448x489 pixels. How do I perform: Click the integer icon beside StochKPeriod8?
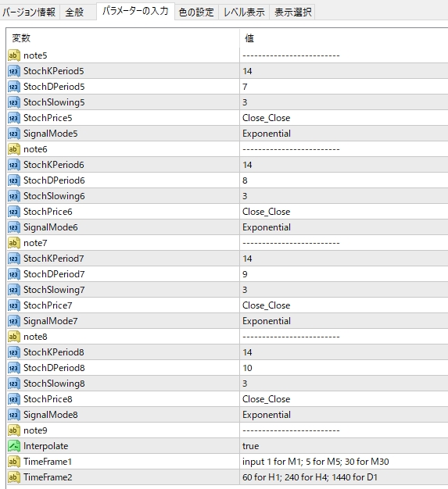14,352
